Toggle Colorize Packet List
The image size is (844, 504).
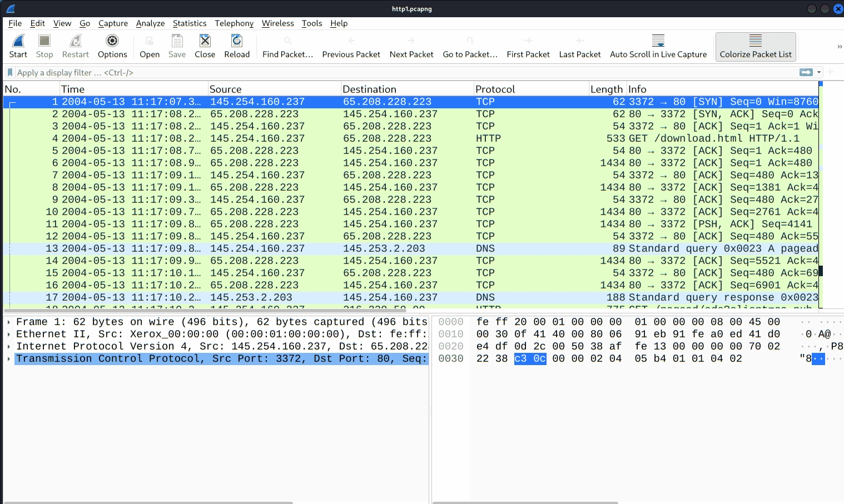coord(755,46)
